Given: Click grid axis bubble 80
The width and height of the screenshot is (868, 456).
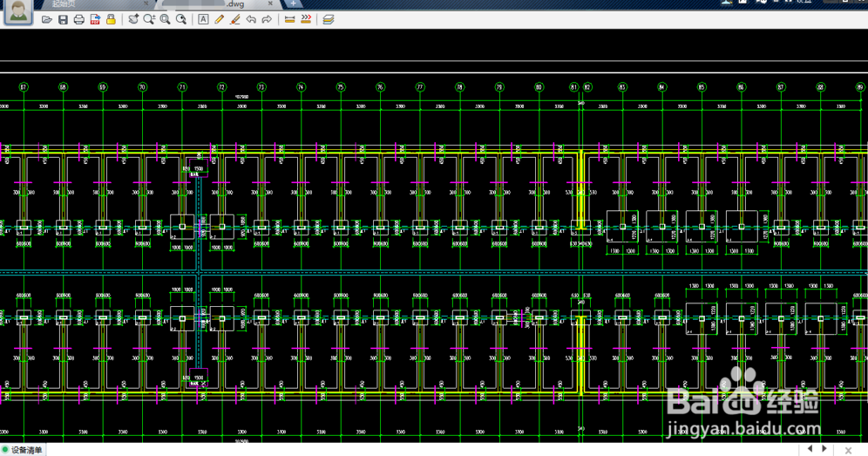Looking at the screenshot, I should tap(539, 87).
